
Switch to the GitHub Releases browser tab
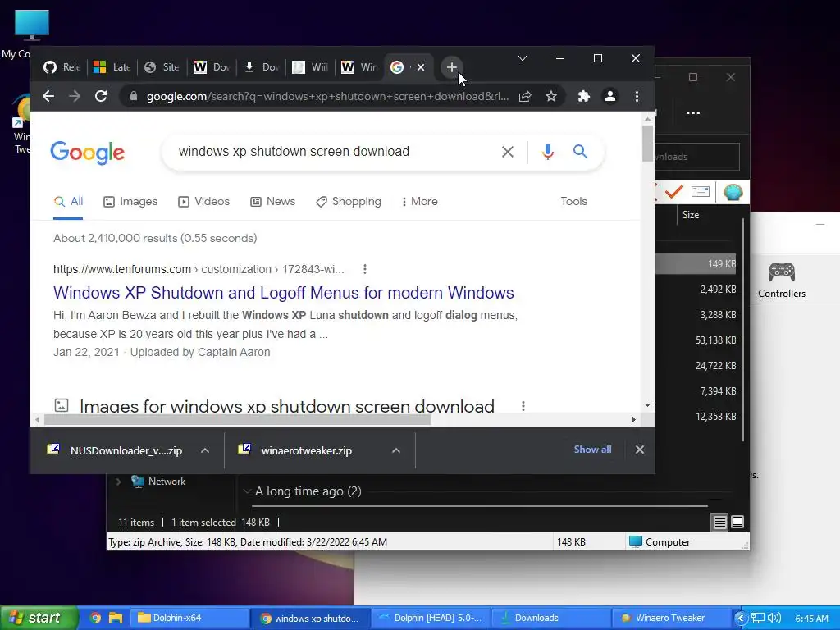(x=62, y=67)
